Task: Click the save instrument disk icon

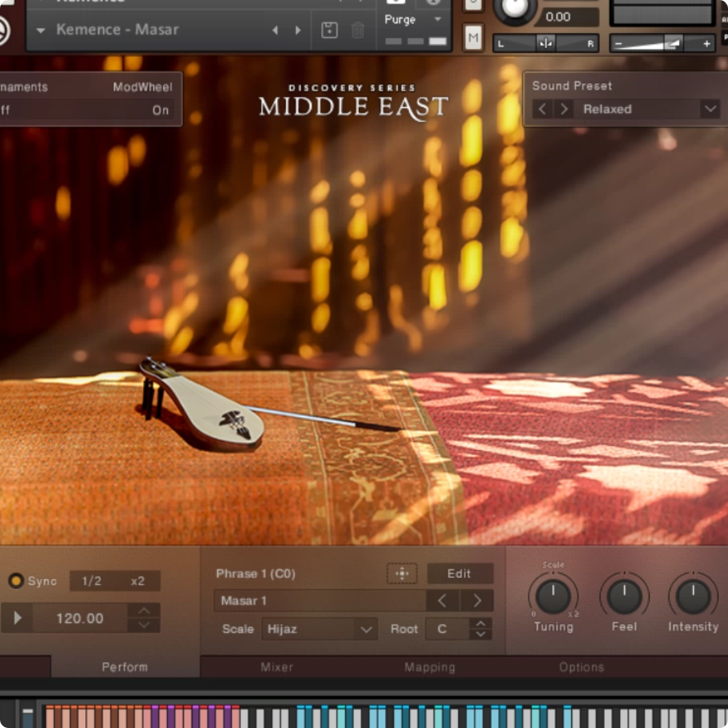Action: click(x=329, y=30)
